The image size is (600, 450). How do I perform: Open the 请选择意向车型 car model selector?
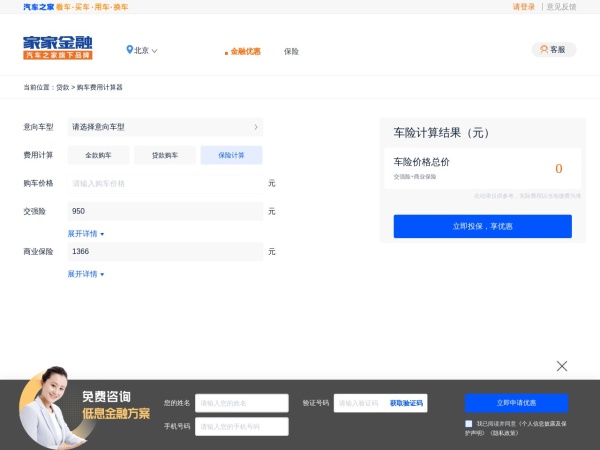coord(165,127)
